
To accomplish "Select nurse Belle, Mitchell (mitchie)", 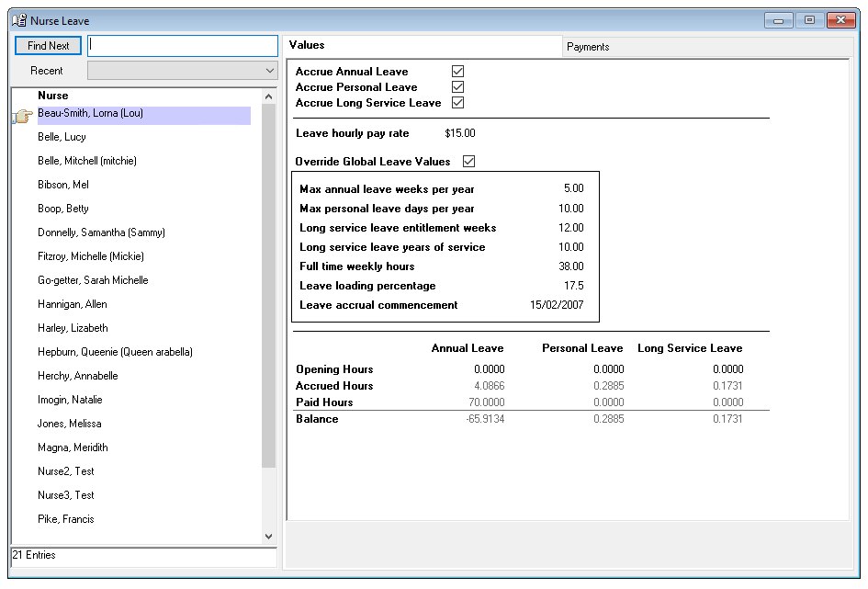I will click(x=87, y=161).
